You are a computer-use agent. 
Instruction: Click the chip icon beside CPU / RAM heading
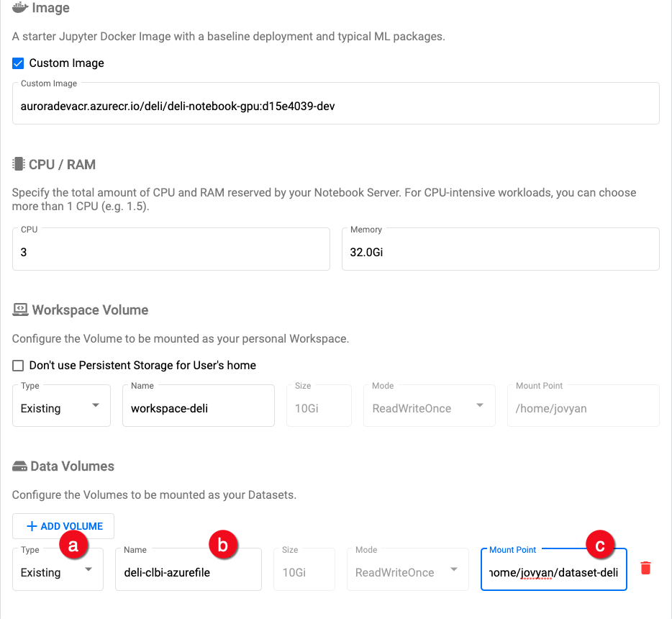[18, 163]
